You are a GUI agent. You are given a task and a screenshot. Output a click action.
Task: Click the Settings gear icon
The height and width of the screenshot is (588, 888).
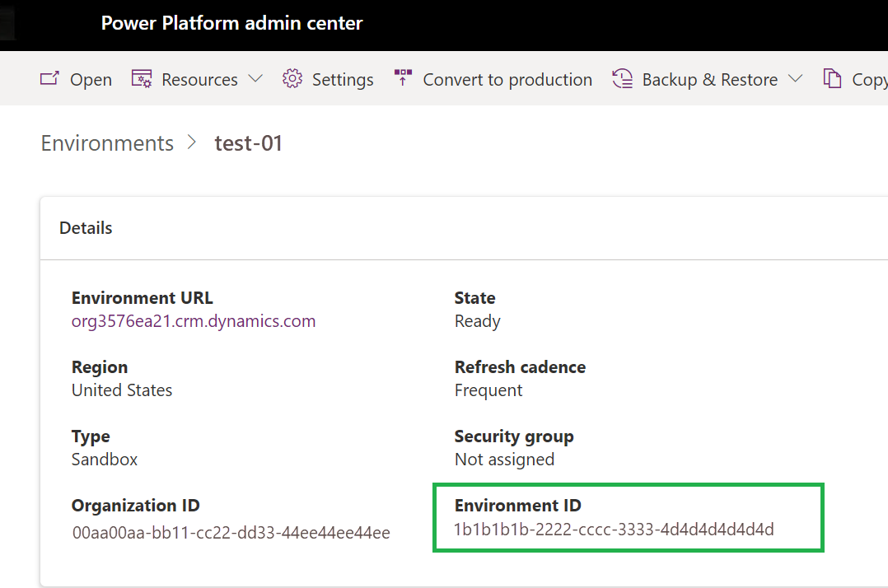pyautogui.click(x=292, y=78)
